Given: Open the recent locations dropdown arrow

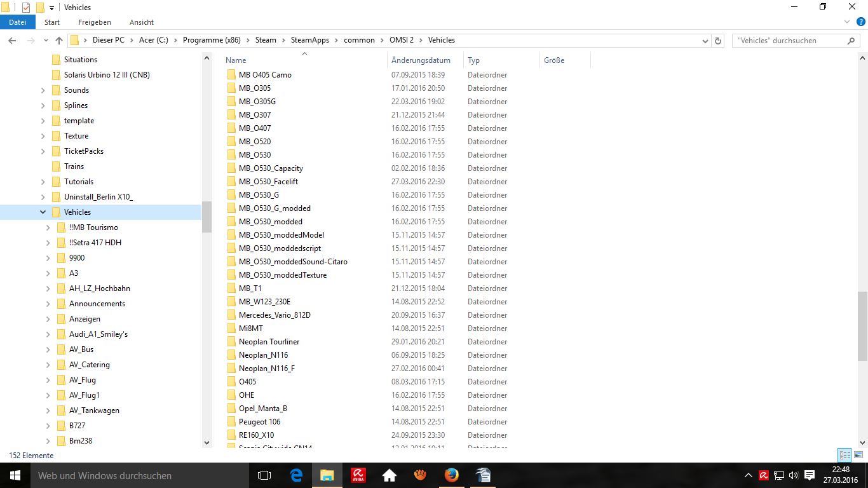Looking at the screenshot, I should point(44,41).
